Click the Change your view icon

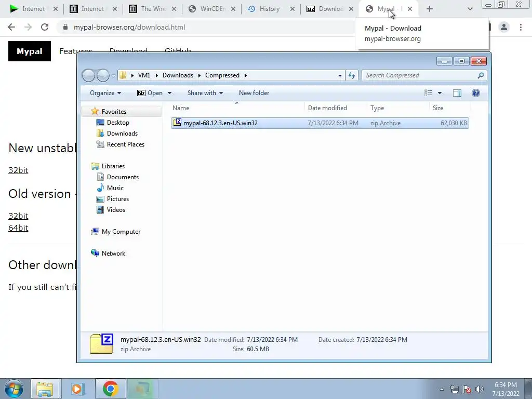(x=429, y=93)
